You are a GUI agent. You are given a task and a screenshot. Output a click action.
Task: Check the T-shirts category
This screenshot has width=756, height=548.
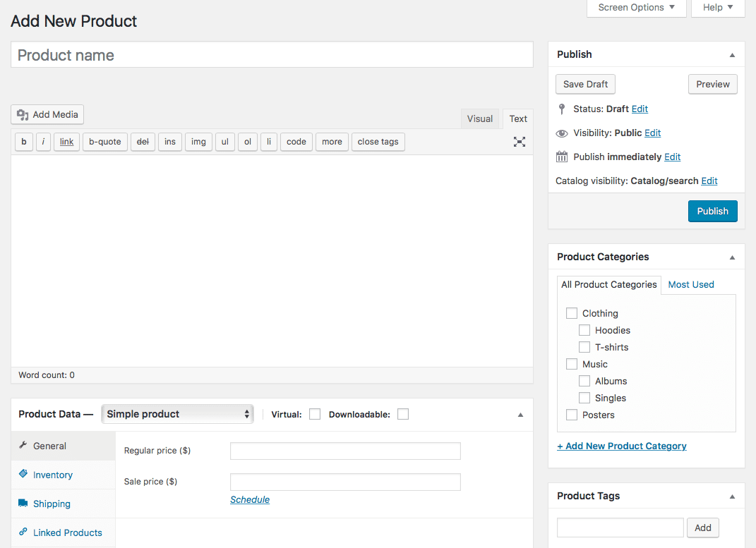coord(584,347)
